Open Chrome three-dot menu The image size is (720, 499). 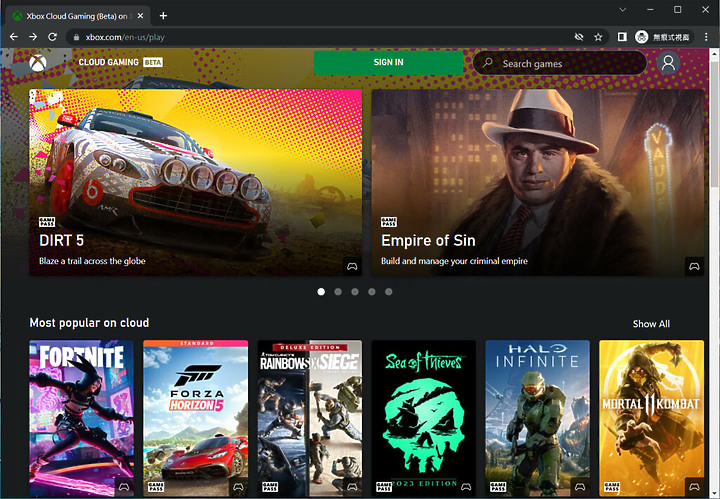706,37
